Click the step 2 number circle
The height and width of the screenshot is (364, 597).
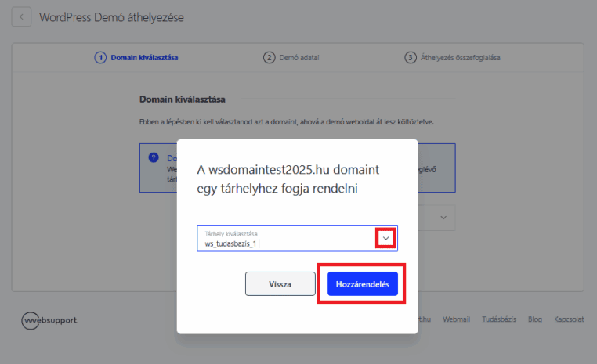[270, 58]
